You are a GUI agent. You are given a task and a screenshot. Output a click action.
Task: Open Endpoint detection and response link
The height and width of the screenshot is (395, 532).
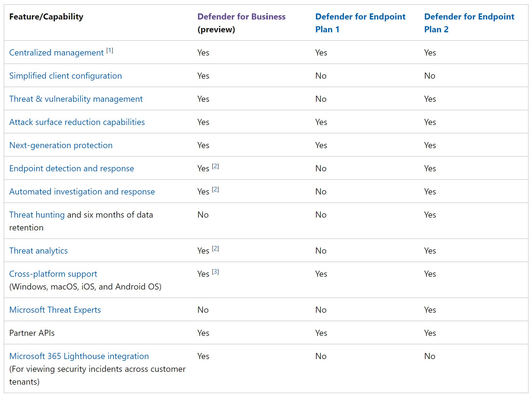coord(71,169)
